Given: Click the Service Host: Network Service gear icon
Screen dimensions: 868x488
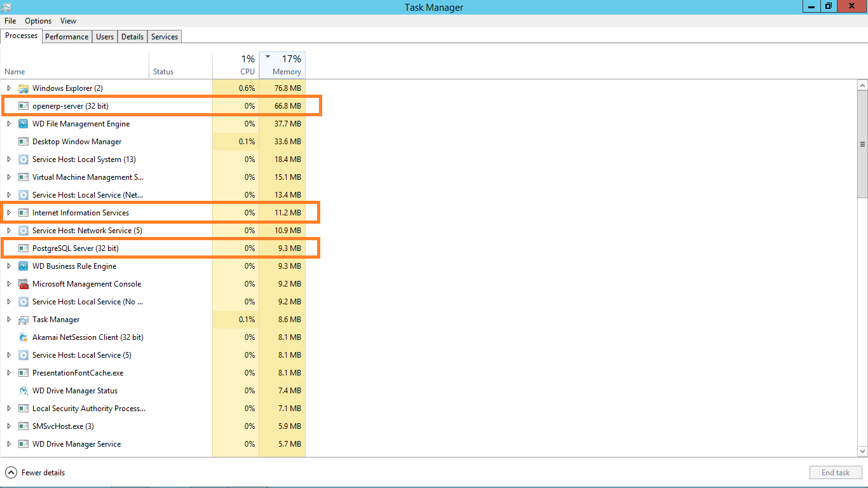Looking at the screenshot, I should point(24,231).
